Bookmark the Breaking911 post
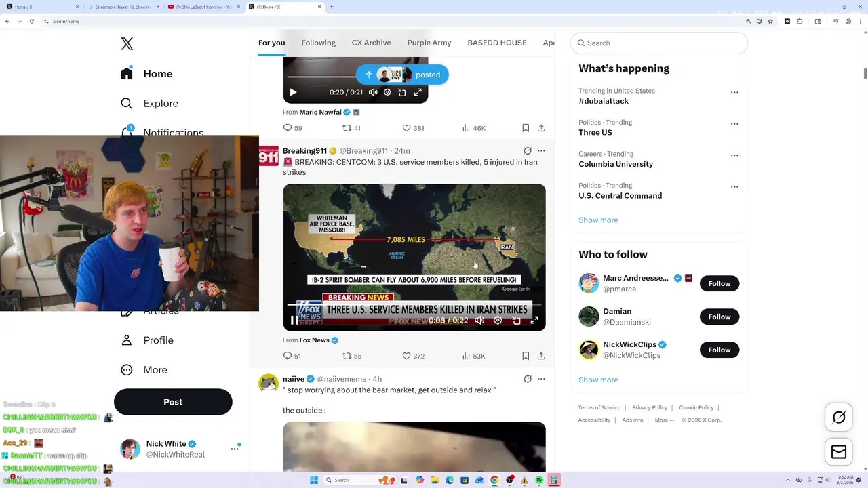The height and width of the screenshot is (488, 868). 526,356
